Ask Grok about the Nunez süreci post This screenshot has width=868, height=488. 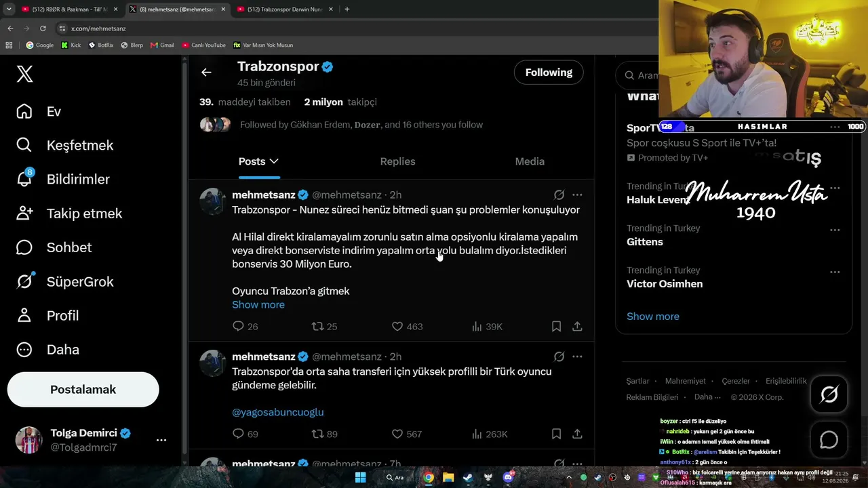559,195
